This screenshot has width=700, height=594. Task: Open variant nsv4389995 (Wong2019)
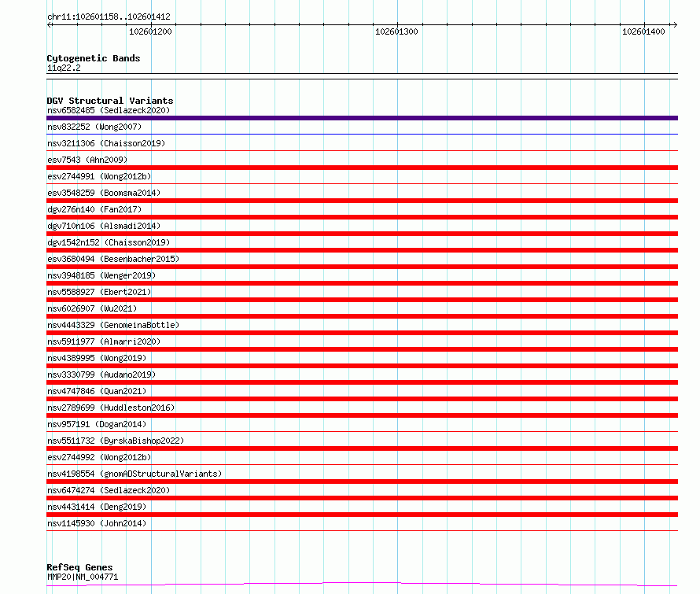pyautogui.click(x=97, y=358)
